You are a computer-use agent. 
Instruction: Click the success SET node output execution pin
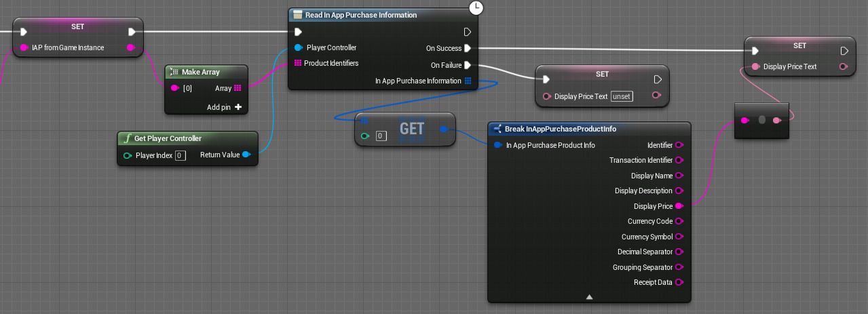[844, 50]
